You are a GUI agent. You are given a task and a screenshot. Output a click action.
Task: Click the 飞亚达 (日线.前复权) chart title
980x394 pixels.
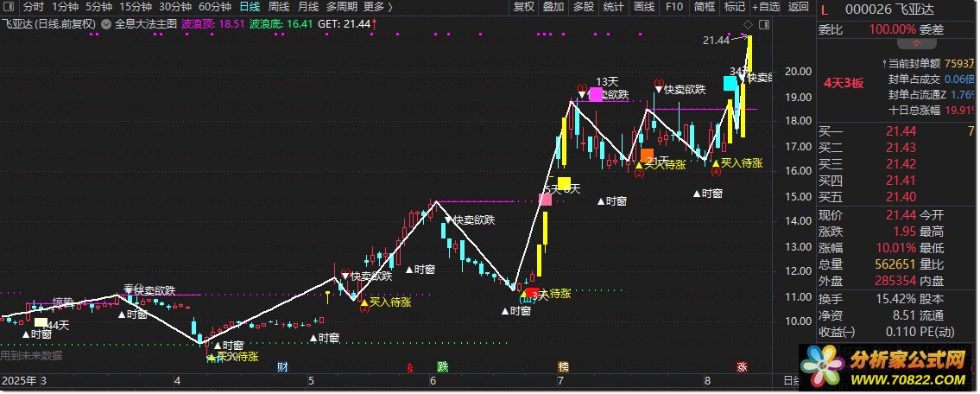[x=48, y=24]
